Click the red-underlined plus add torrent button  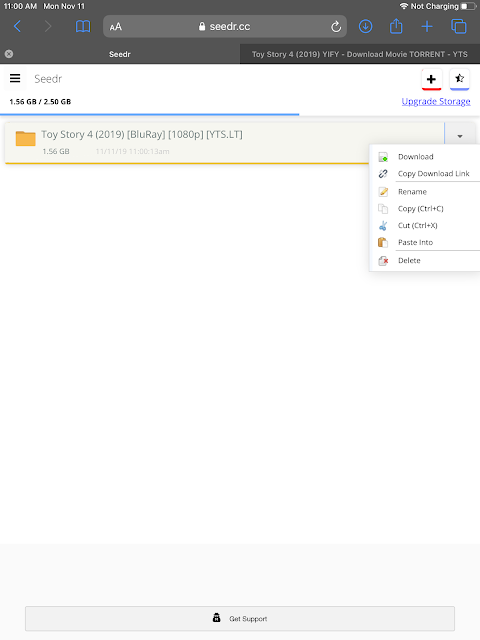431,79
